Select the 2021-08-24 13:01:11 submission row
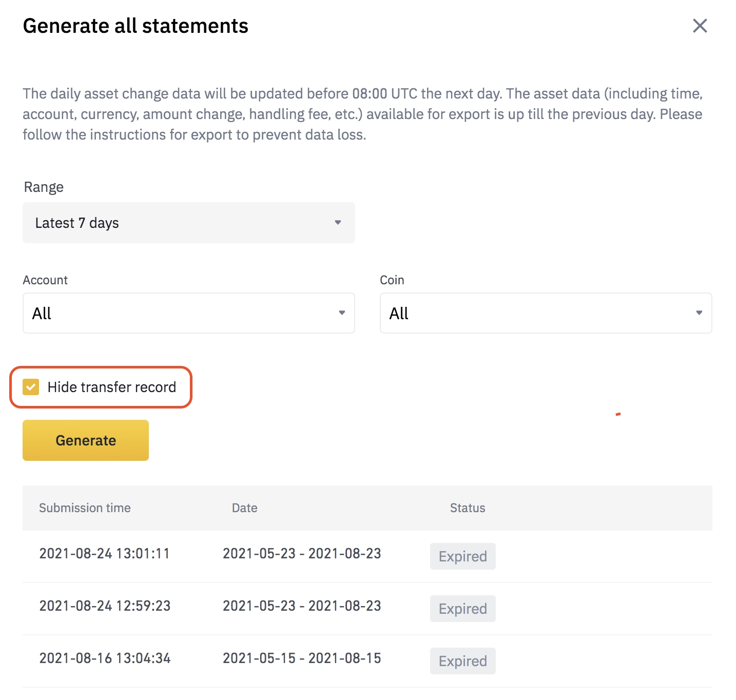The height and width of the screenshot is (700, 736). (367, 556)
